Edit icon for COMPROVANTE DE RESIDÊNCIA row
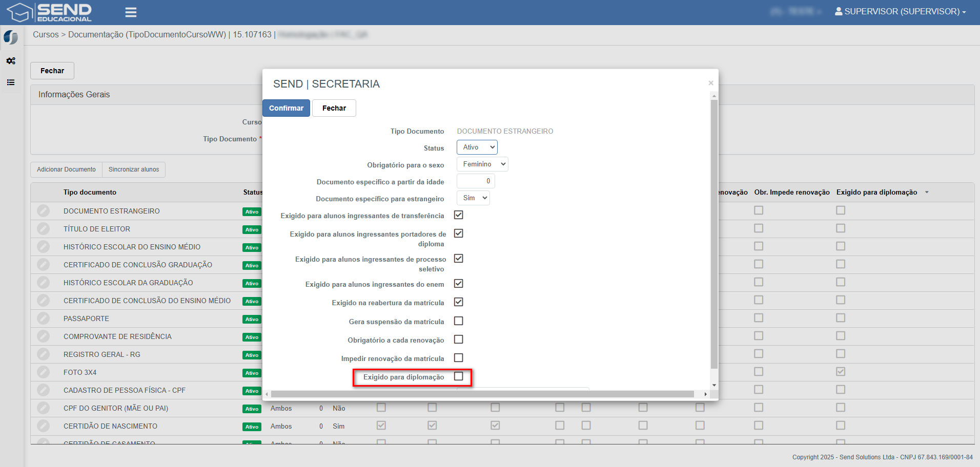980x467 pixels. [x=44, y=336]
